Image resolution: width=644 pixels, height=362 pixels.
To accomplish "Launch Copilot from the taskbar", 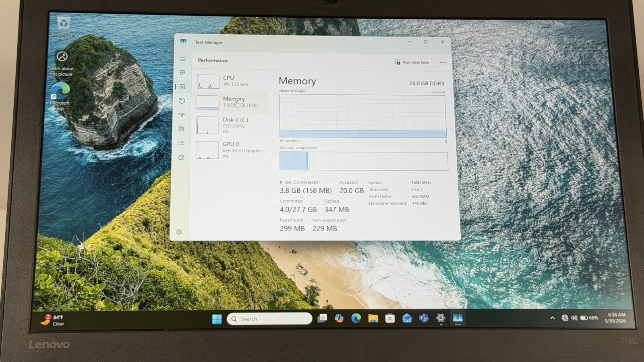I will coord(339,319).
